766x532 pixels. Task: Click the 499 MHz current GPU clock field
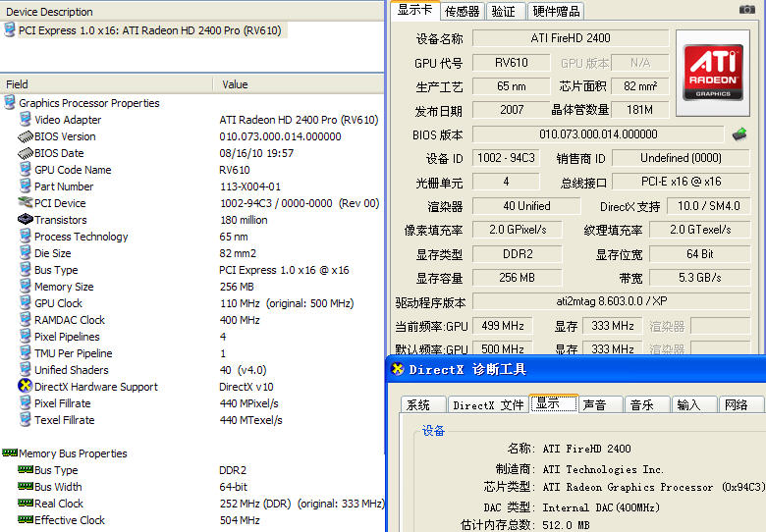pyautogui.click(x=502, y=326)
